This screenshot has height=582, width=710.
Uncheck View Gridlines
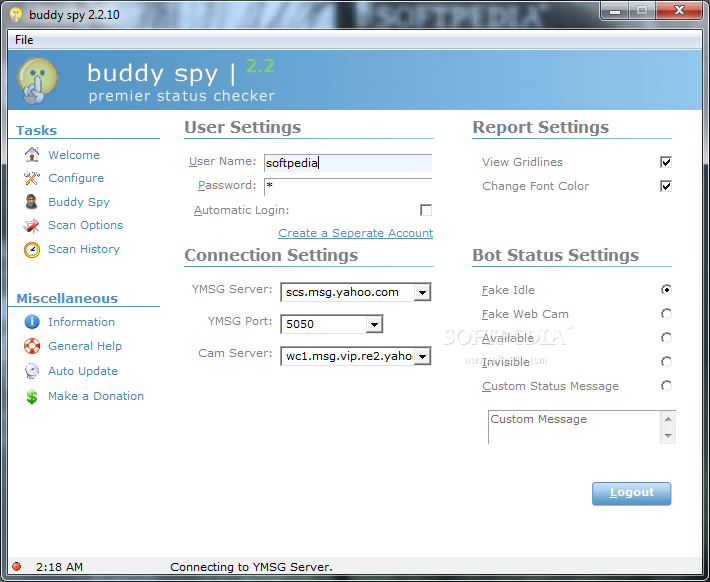pyautogui.click(x=666, y=162)
